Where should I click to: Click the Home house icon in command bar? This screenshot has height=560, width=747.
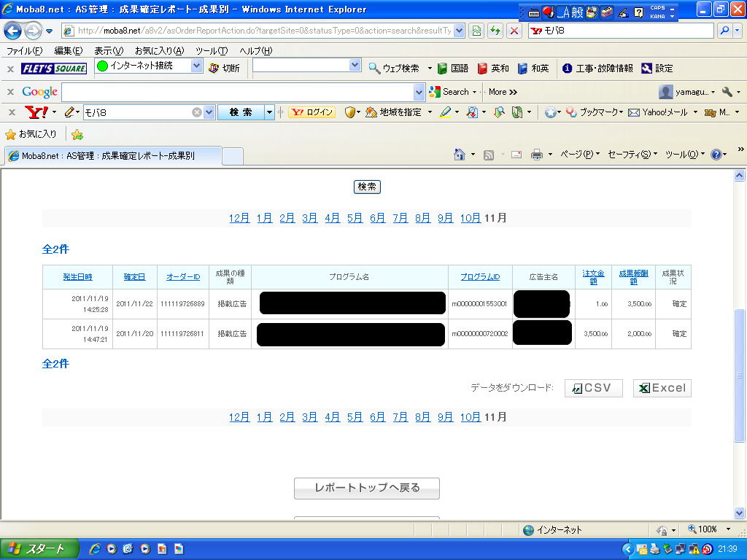[460, 155]
